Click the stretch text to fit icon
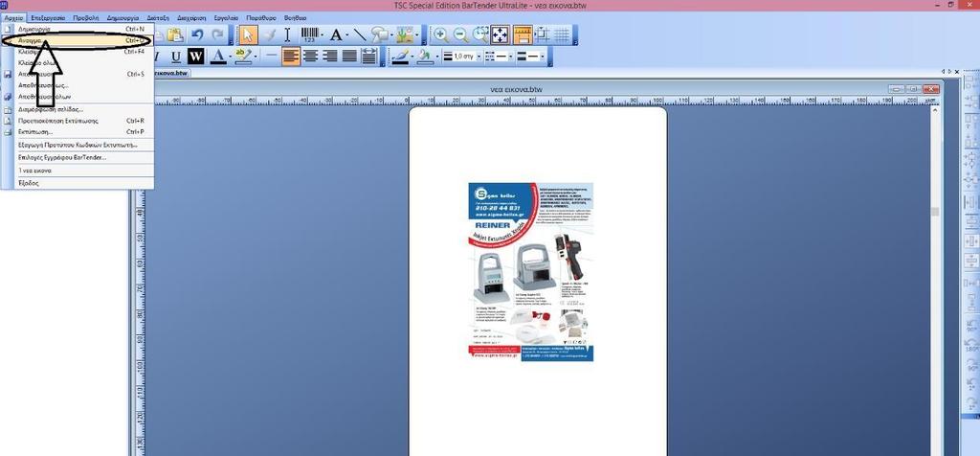980x456 pixels. tap(368, 57)
